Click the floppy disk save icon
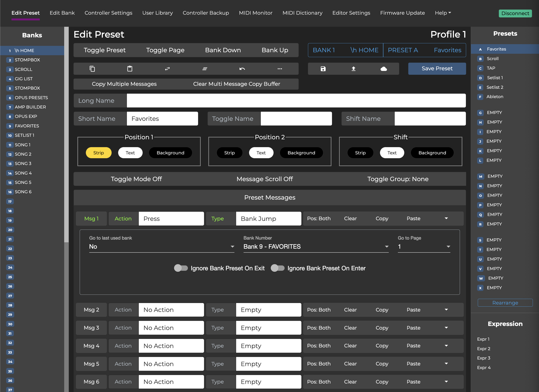This screenshot has height=392, width=539. (x=323, y=69)
